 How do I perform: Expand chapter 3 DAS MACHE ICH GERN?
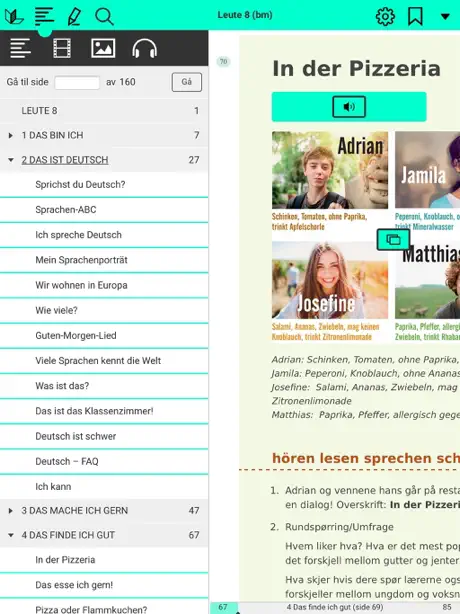(11, 511)
